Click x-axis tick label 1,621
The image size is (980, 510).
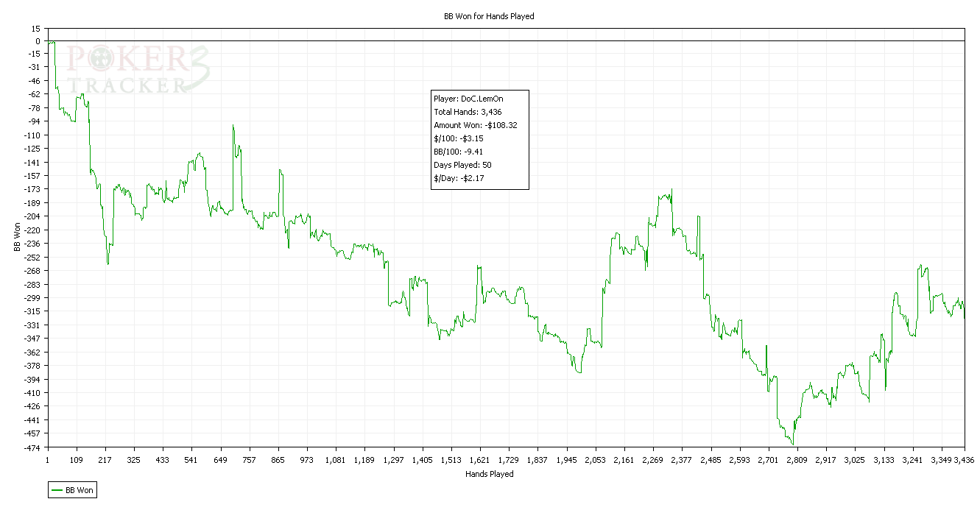480,460
